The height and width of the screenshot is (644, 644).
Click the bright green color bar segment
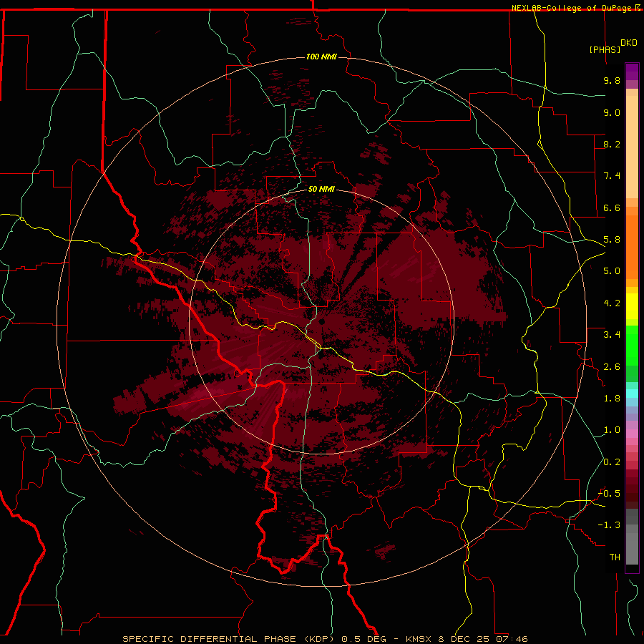(632, 346)
